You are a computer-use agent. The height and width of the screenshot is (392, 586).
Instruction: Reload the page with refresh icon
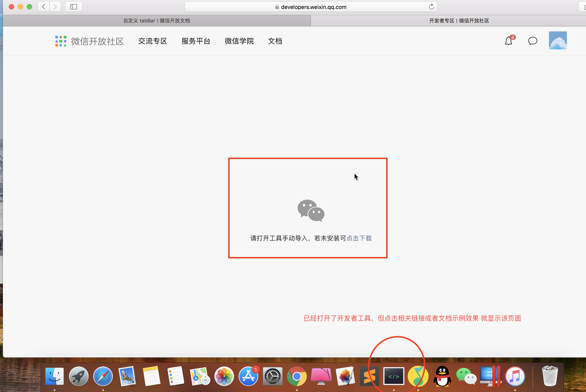point(431,7)
